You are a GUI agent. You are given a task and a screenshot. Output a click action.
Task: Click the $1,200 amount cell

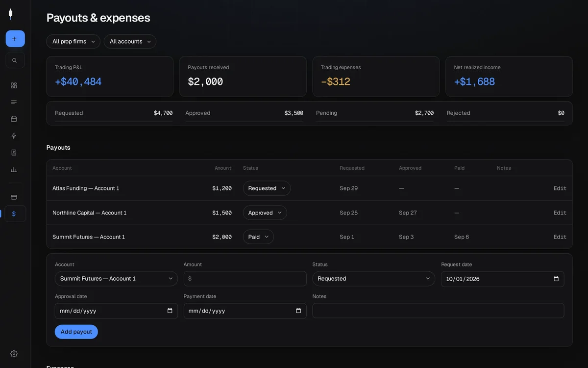point(222,188)
